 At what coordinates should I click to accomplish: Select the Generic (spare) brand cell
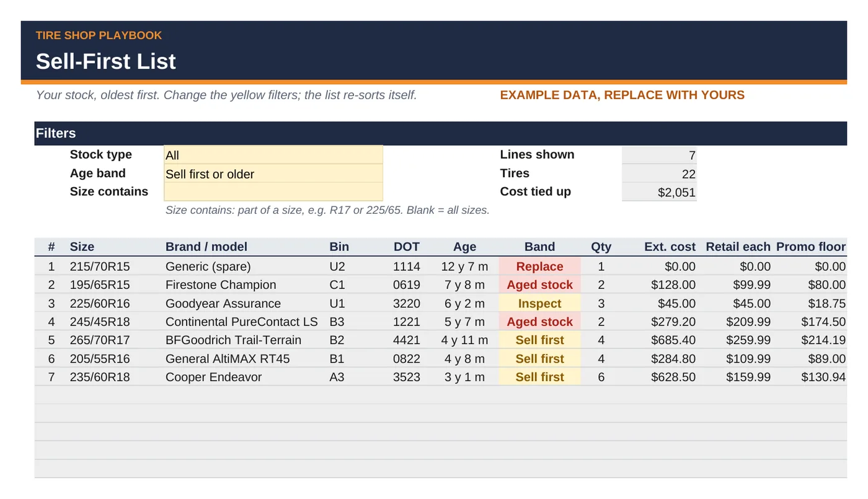pos(208,267)
